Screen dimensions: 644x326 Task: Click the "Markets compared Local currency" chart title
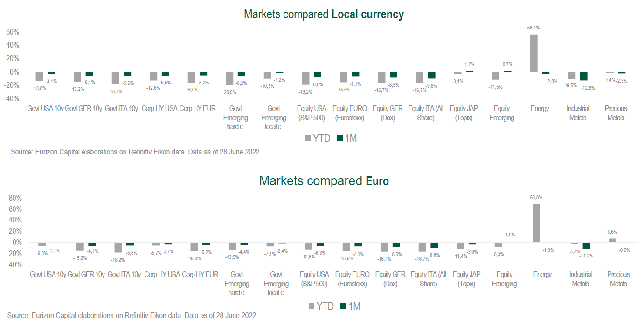pyautogui.click(x=324, y=14)
